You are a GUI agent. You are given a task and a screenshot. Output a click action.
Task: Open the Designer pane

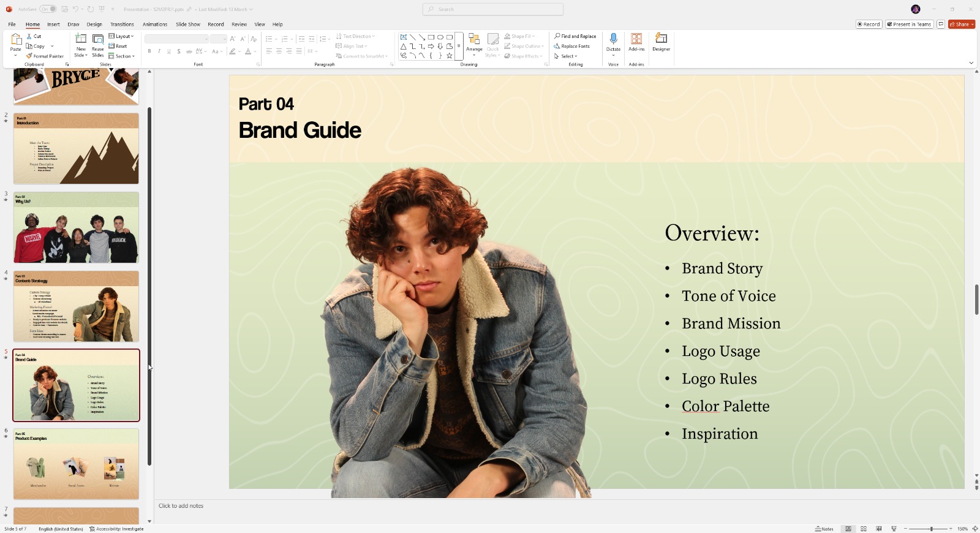point(661,42)
